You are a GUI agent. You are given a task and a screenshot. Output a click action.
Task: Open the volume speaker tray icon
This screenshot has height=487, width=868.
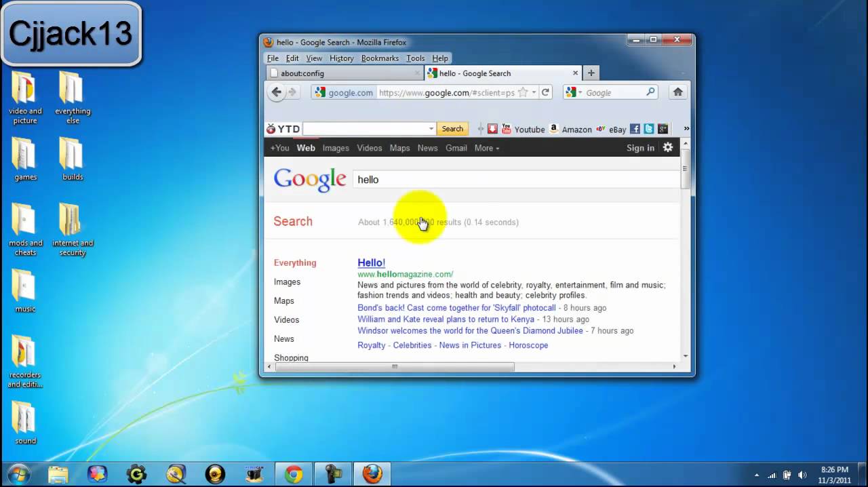click(802, 475)
